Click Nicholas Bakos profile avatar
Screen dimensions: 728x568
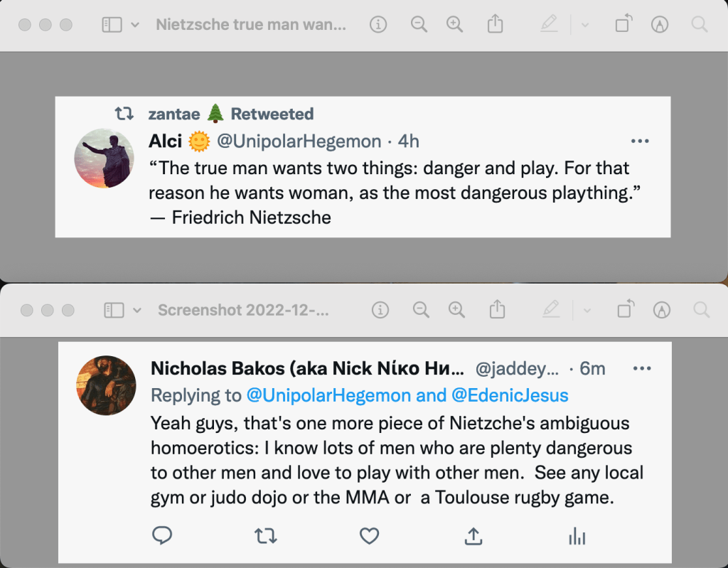[106, 385]
